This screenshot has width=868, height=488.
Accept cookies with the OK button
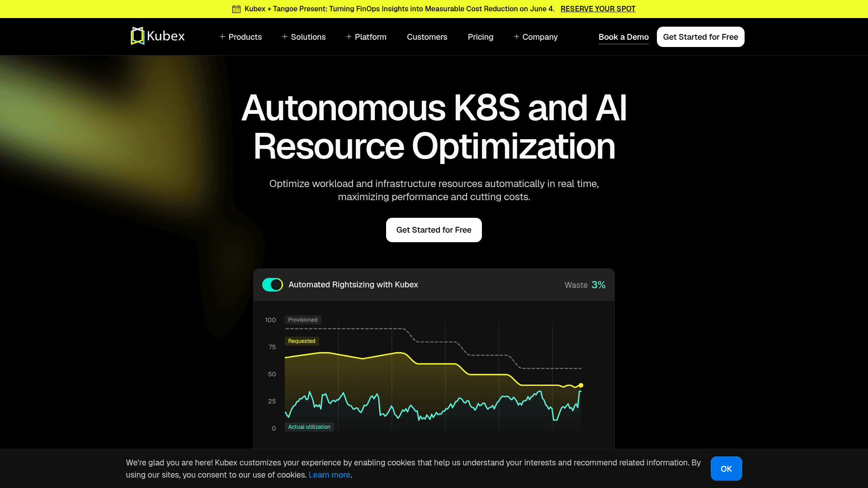coord(726,469)
